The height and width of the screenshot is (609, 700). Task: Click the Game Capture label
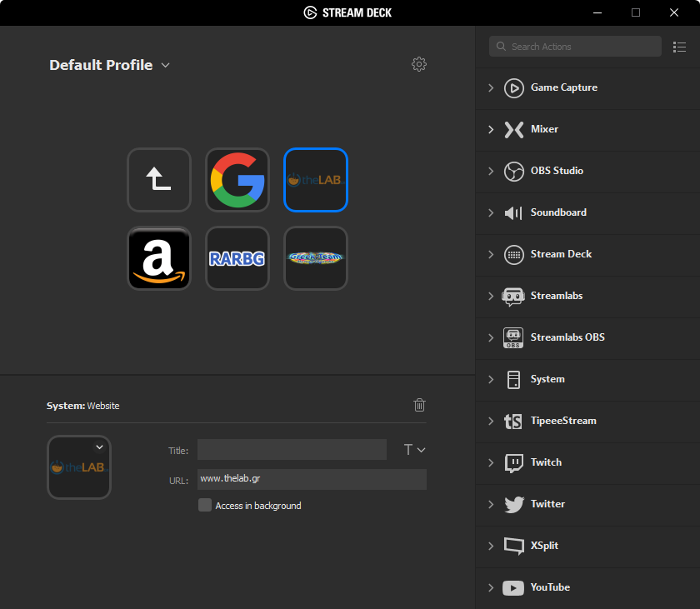(x=564, y=87)
